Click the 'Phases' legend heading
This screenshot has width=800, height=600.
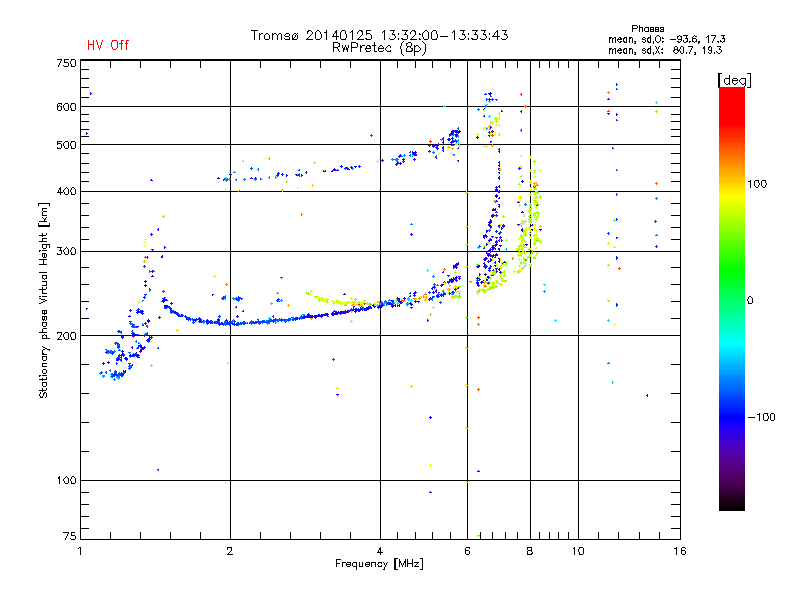click(x=647, y=29)
